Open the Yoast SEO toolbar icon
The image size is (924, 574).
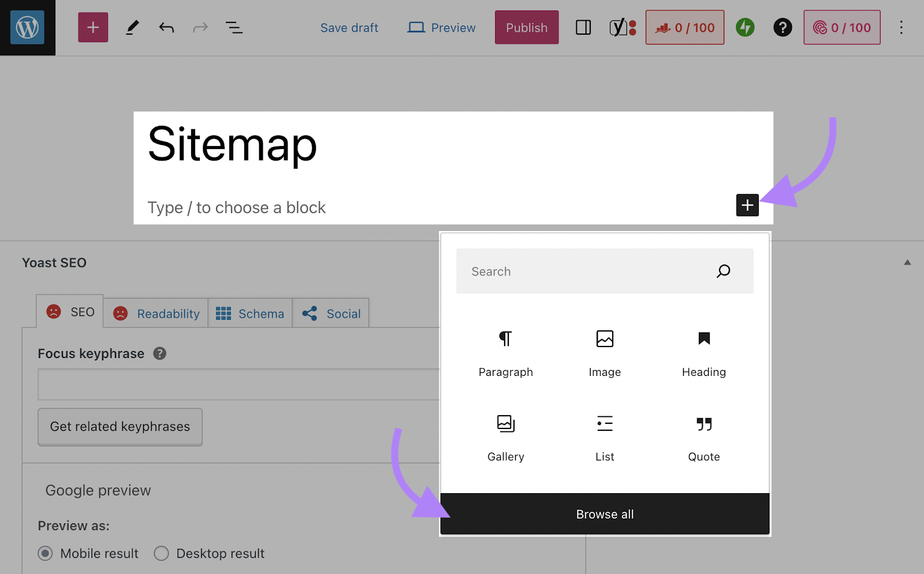click(x=619, y=27)
